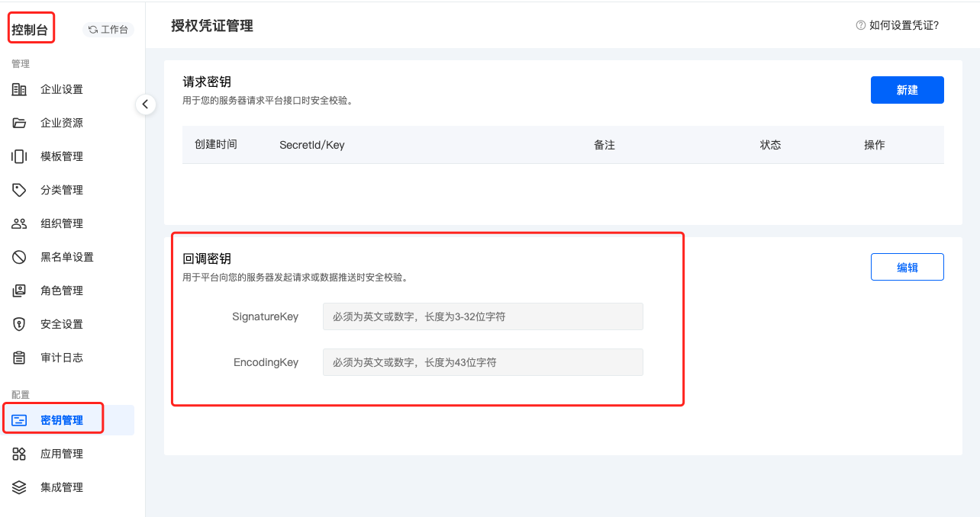The width and height of the screenshot is (980, 517).
Task: Click the EncodingKey input field
Action: [x=482, y=362]
